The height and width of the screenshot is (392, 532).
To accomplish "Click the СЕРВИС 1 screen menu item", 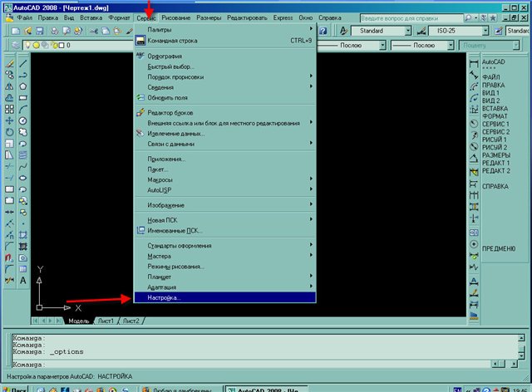I will click(x=496, y=124).
